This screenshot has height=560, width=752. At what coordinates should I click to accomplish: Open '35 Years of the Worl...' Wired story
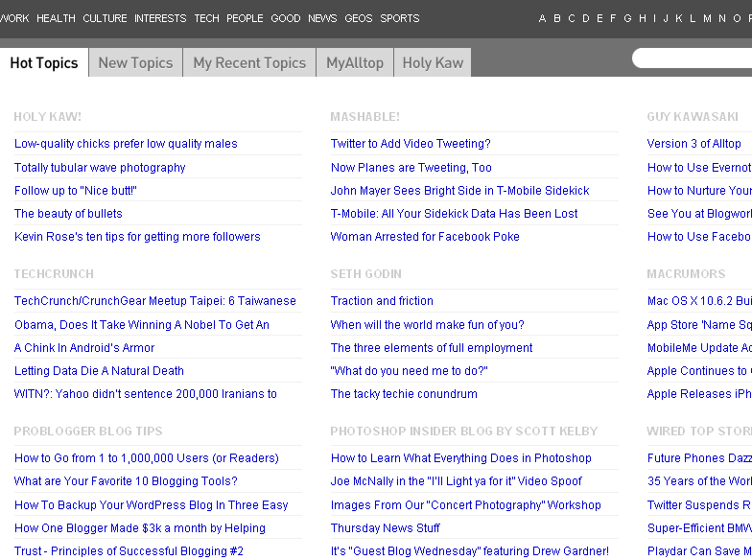click(699, 481)
